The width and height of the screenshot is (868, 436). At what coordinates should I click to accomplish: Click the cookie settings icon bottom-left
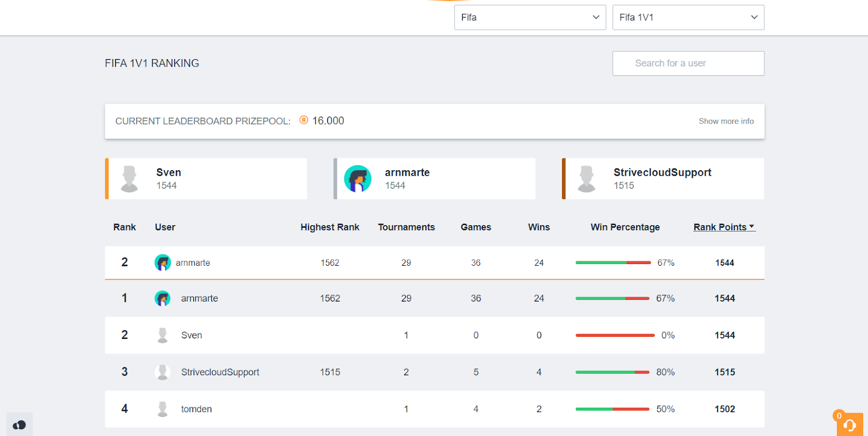[x=20, y=425]
